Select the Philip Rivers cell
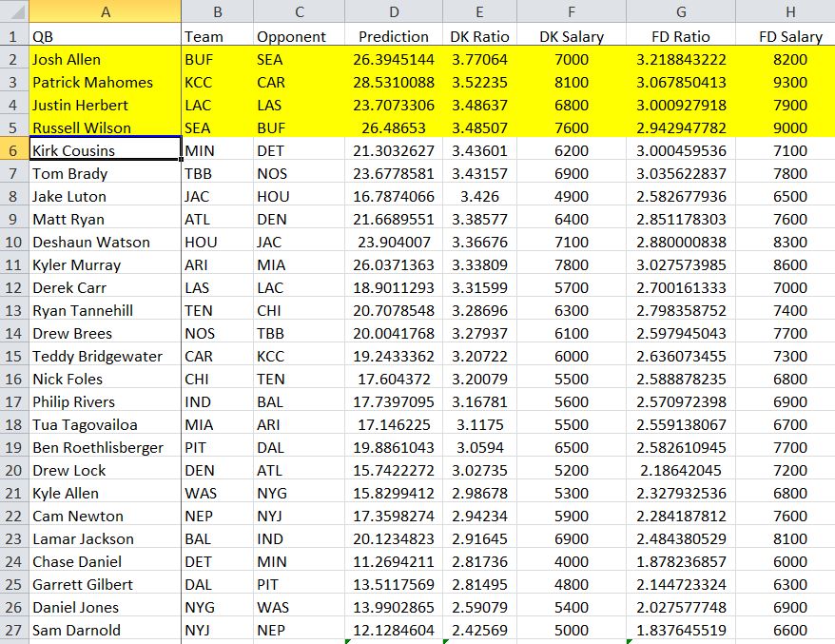Image resolution: width=835 pixels, height=644 pixels. click(x=106, y=401)
